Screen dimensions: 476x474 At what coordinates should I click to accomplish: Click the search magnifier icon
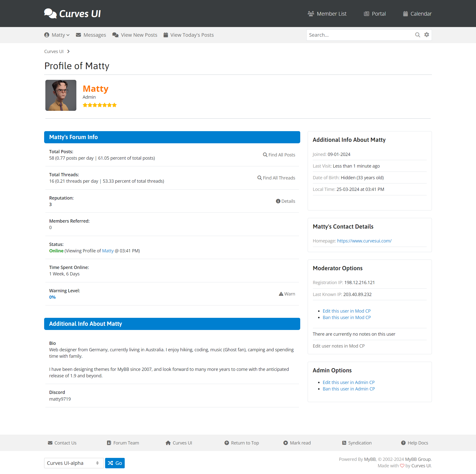click(417, 35)
